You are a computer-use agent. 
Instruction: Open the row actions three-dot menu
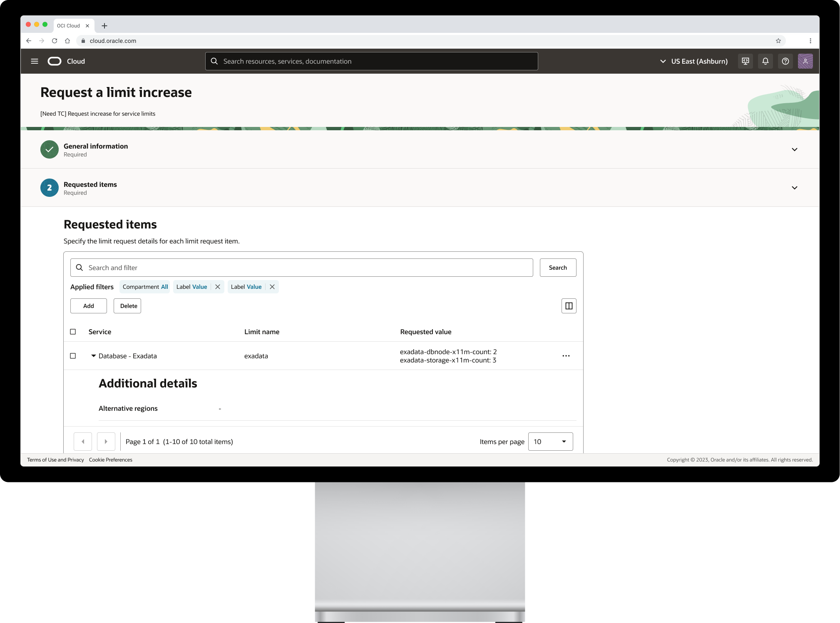coord(566,356)
